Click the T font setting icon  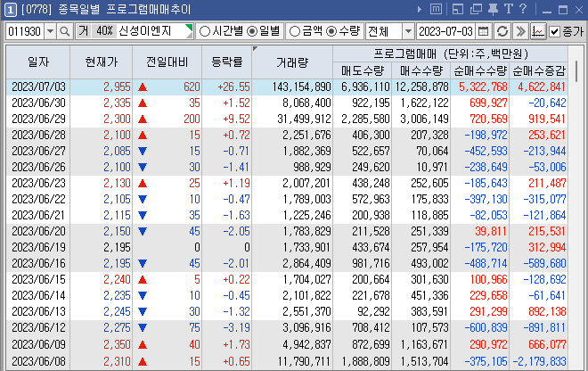point(508,9)
